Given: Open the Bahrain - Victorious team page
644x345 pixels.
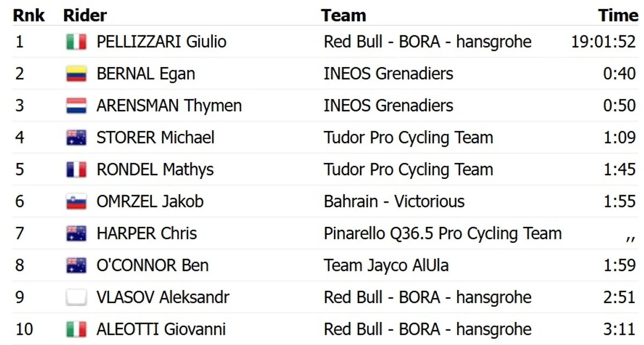Looking at the screenshot, I should click(x=394, y=202).
